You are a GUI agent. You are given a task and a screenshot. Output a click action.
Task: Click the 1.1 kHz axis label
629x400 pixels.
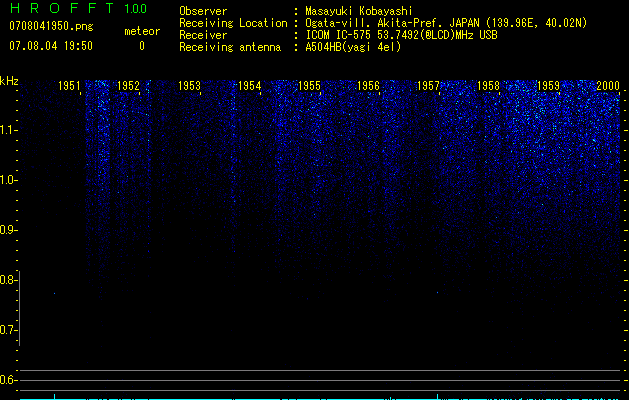(7, 130)
